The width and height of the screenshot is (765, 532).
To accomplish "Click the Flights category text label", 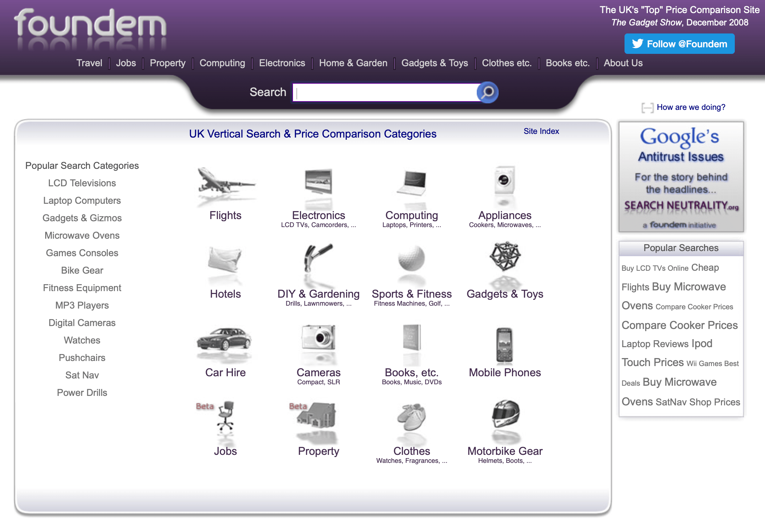I will [225, 215].
